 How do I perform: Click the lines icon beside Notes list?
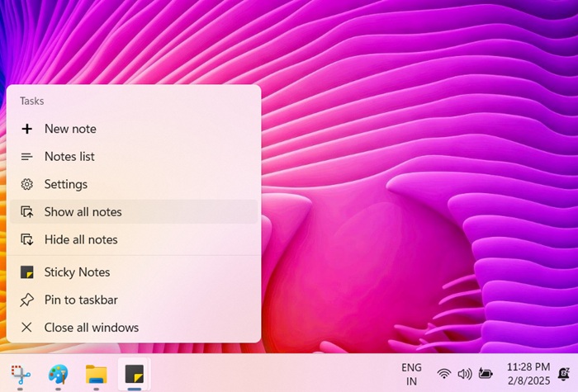coord(27,157)
